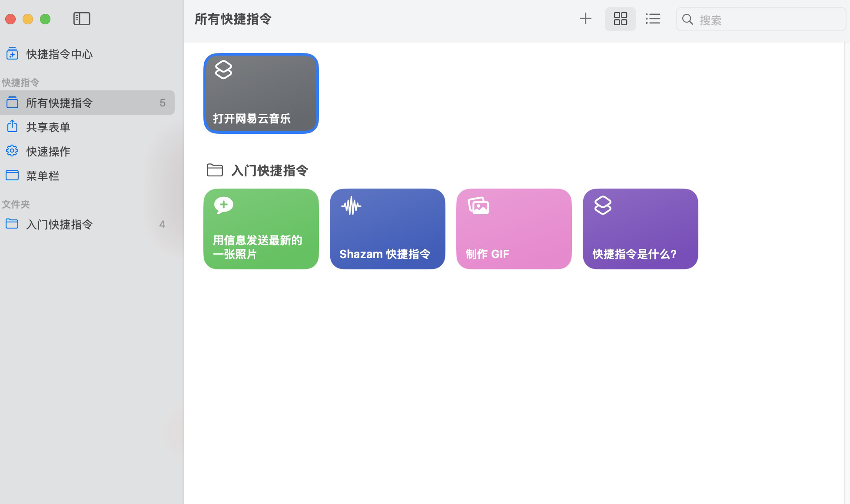
Task: Select 快速操作 gear item
Action: pyautogui.click(x=48, y=152)
